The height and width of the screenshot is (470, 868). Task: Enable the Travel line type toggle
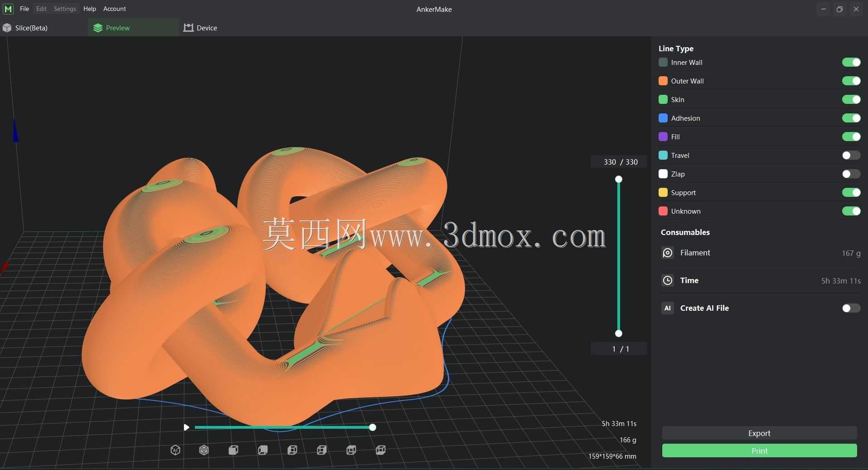(x=851, y=155)
